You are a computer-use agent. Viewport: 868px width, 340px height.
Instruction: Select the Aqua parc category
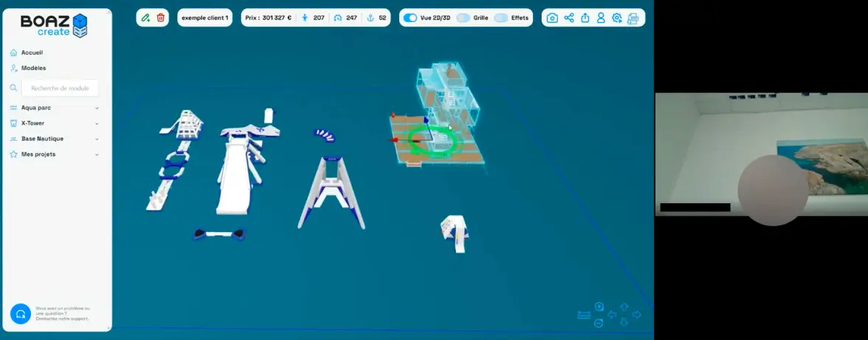tap(36, 108)
